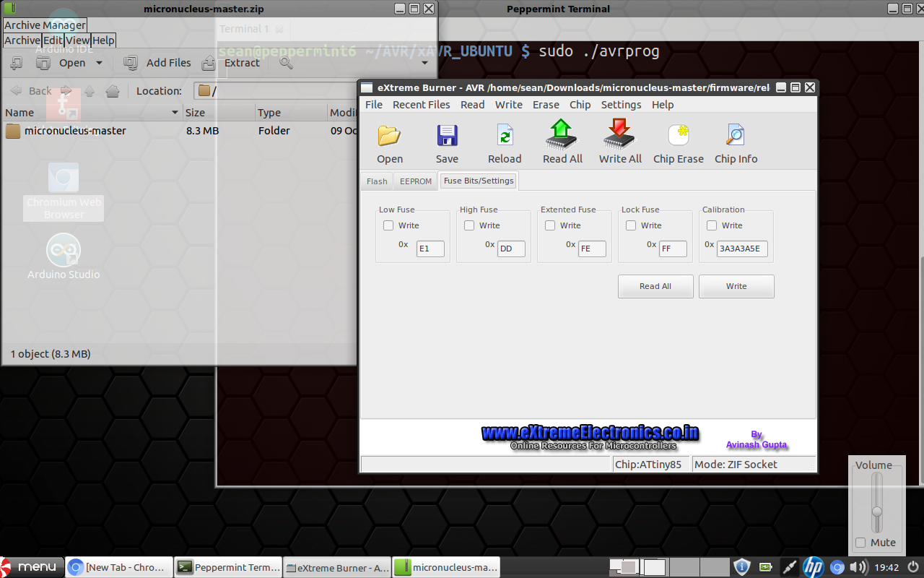Expand the Archive Manager toolbar overflow arrow
924x578 pixels.
425,63
